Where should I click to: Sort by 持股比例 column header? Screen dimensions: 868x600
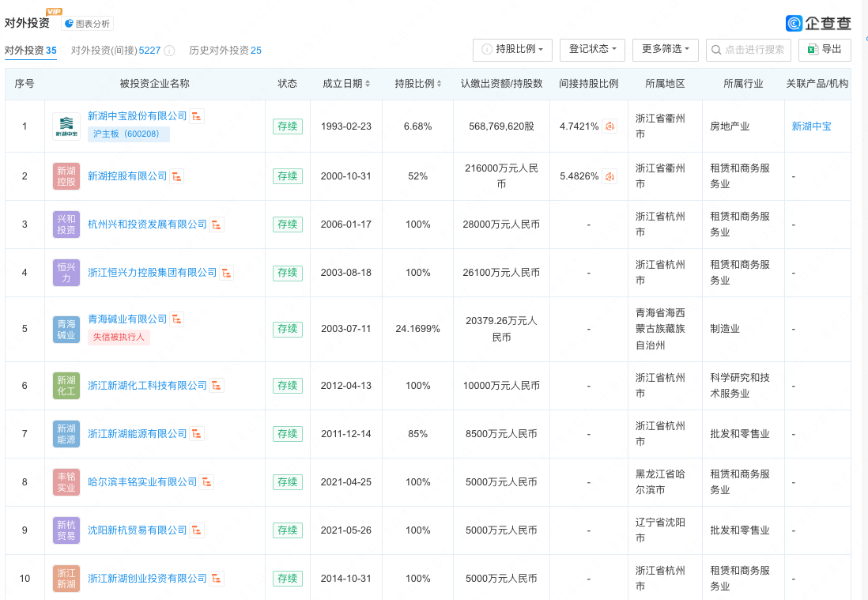418,84
